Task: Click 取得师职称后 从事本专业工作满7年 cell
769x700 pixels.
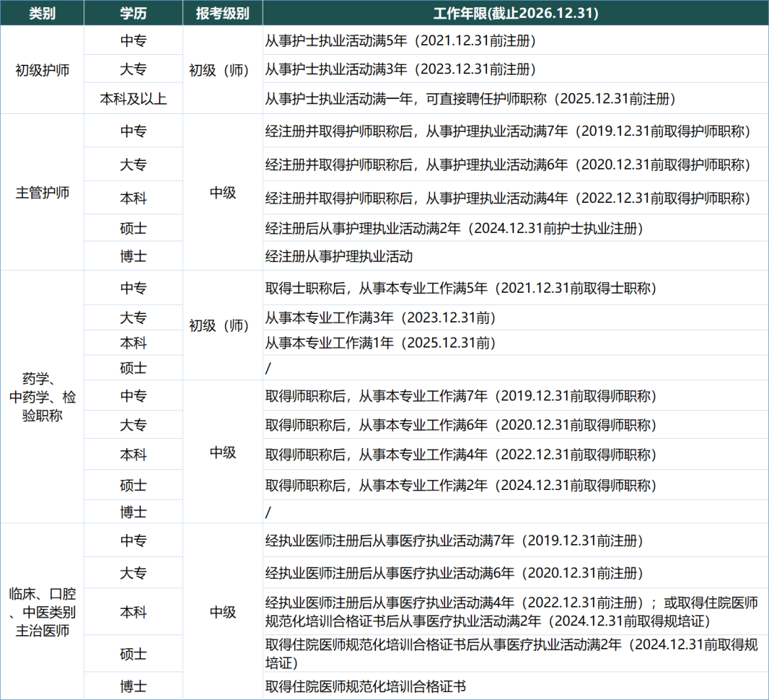Action: pos(516,396)
